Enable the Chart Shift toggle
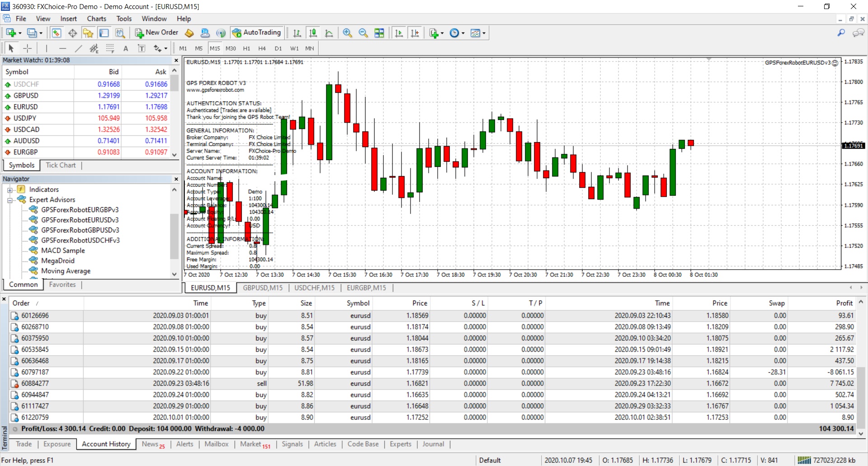This screenshot has width=868, height=466. (415, 33)
